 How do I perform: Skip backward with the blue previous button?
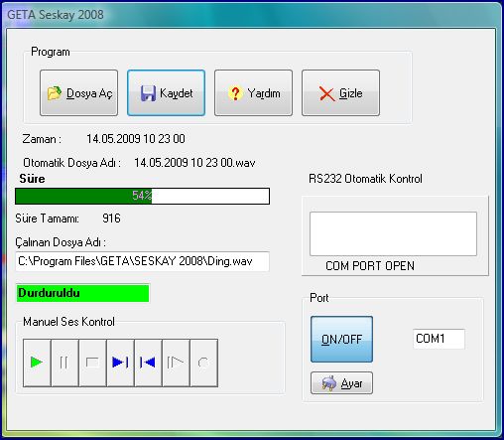[148, 363]
